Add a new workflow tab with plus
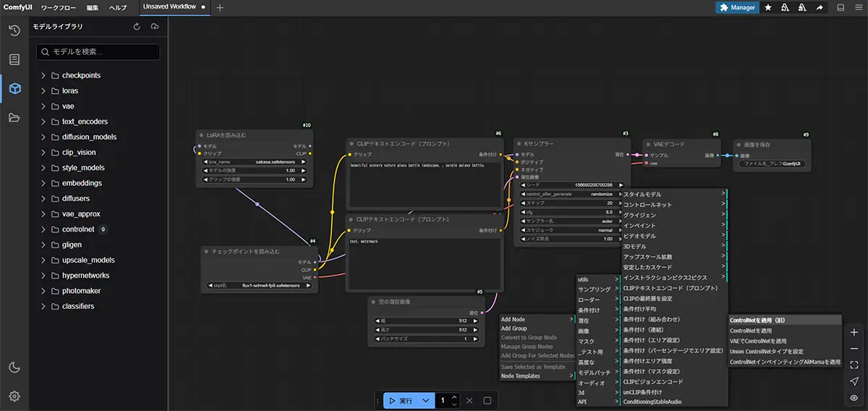Screen dimensions: 868x411 (x=220, y=7)
